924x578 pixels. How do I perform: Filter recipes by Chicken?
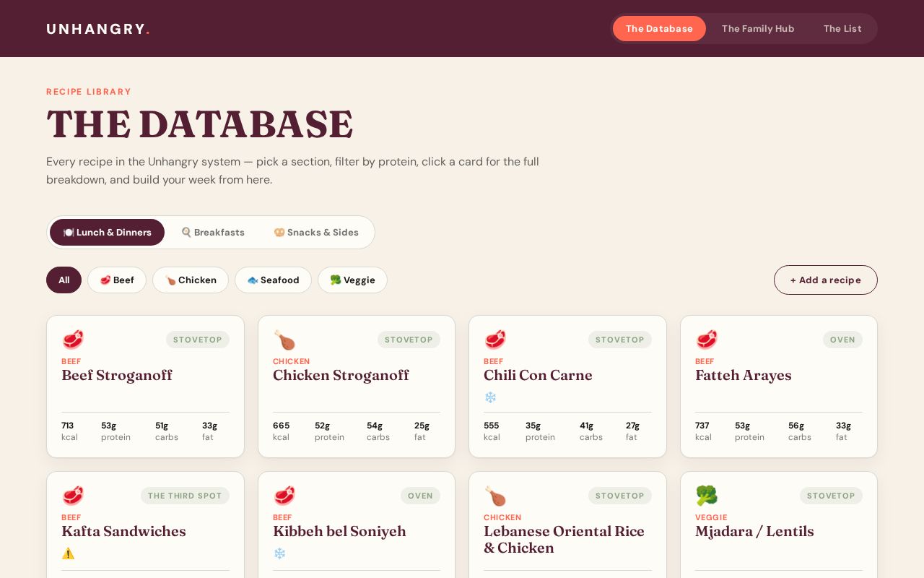pyautogui.click(x=191, y=280)
